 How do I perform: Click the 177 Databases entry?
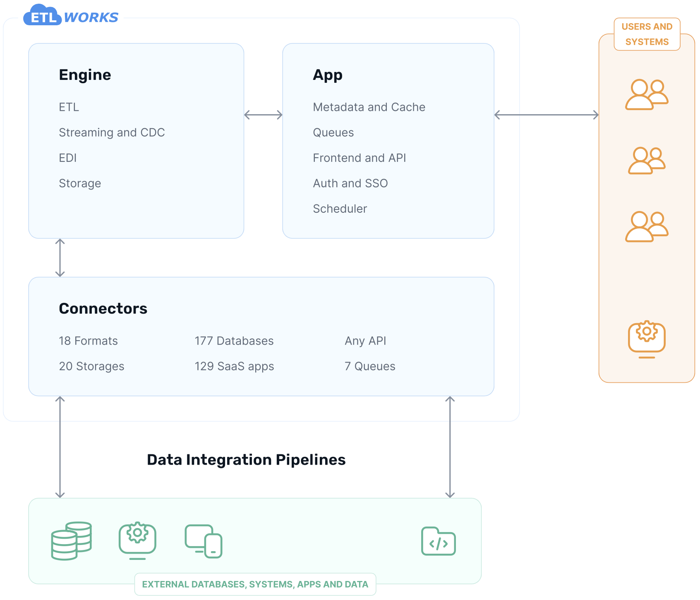pyautogui.click(x=234, y=341)
